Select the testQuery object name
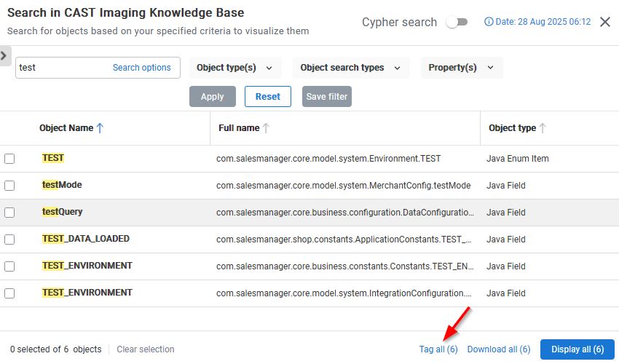Screen dimensions: 619x364 point(63,212)
